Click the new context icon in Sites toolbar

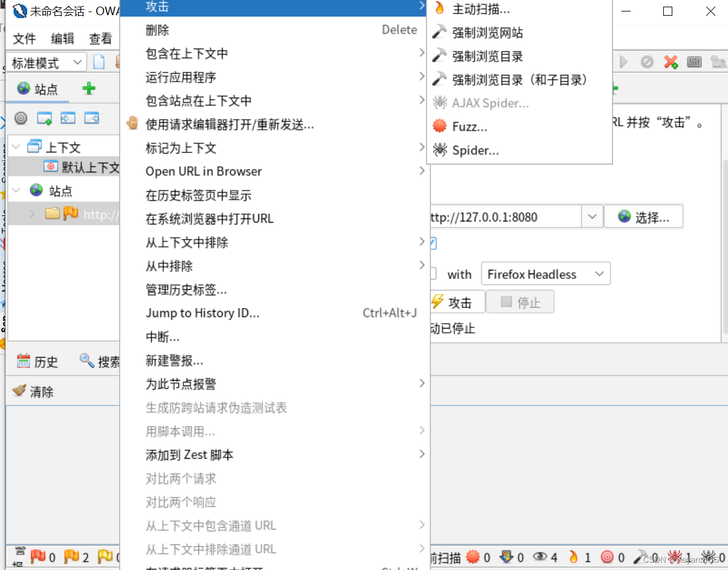(x=44, y=118)
